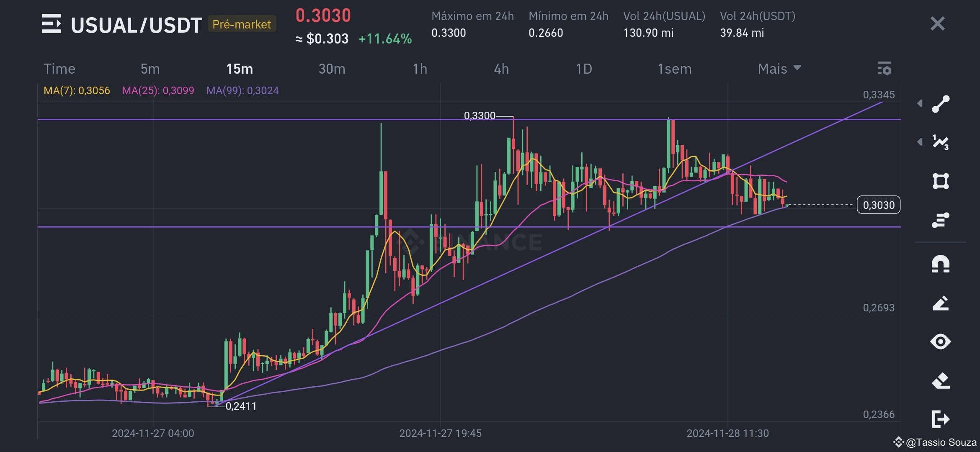Switch to the Time chart view
Image resolution: width=980 pixels, height=452 pixels.
click(59, 69)
